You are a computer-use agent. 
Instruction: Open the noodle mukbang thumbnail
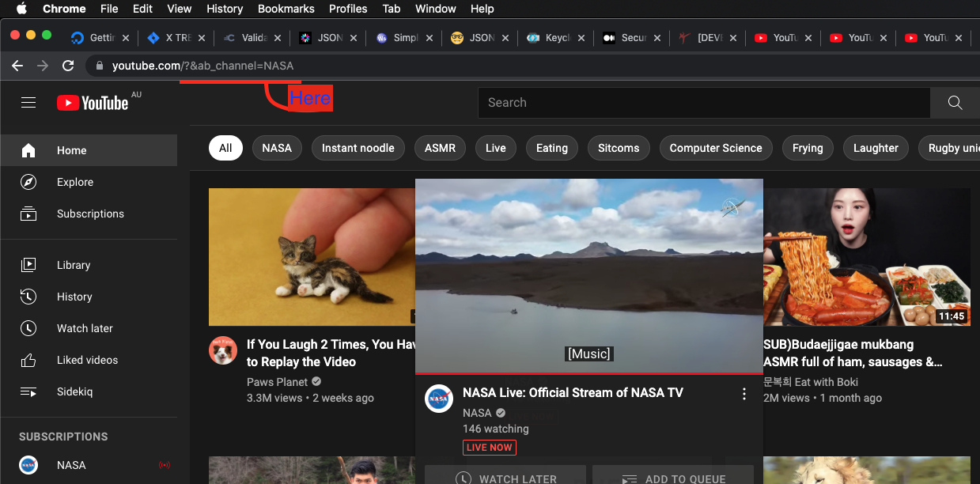click(867, 257)
